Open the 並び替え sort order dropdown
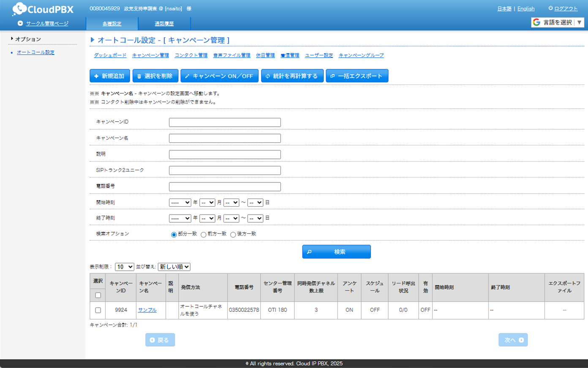588x368 pixels. coord(174,267)
